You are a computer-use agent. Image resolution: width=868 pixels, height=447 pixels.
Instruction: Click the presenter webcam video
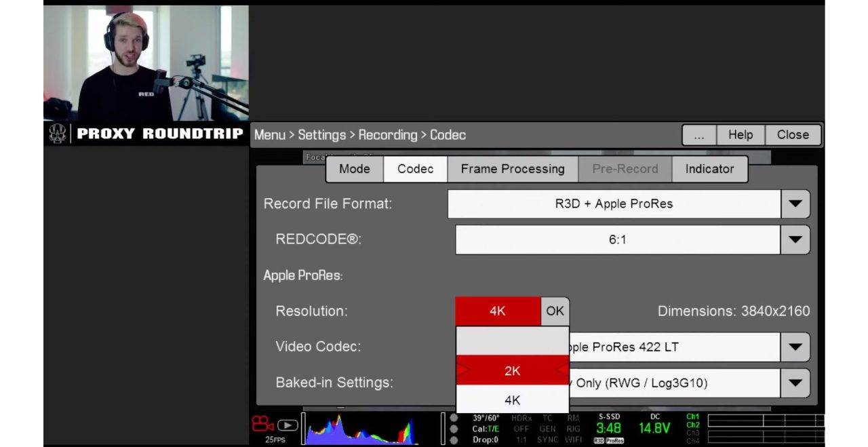click(x=146, y=63)
